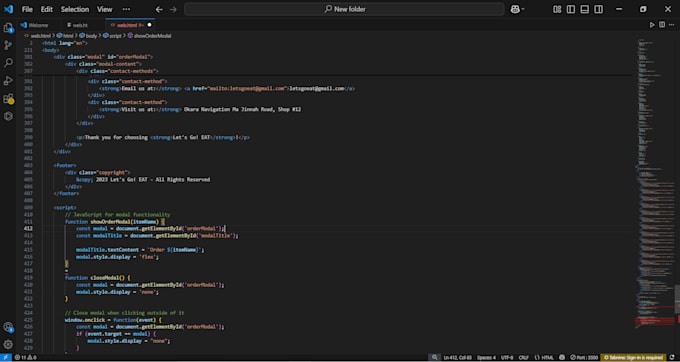Open the Search view in activity bar

(x=8, y=63)
